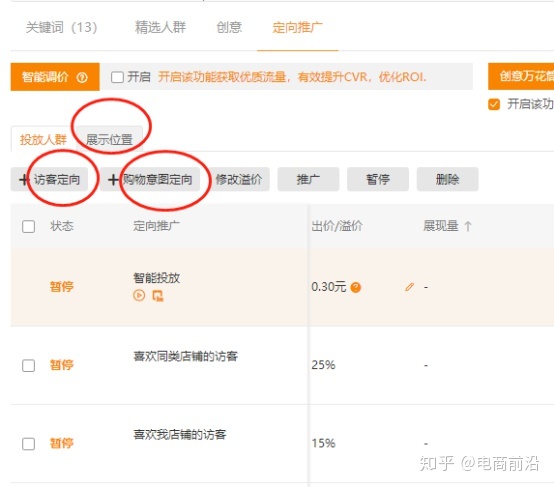Viewport: 554px width, 487px height.
Task: Click the 15% premium value
Action: click(x=323, y=443)
